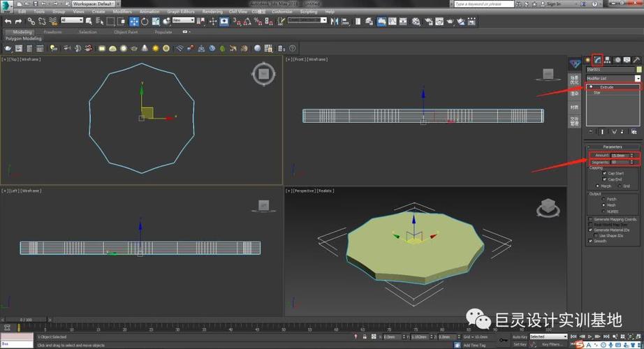Image resolution: width=644 pixels, height=349 pixels.
Task: Expand the Modifier List dropdown
Action: 637,78
